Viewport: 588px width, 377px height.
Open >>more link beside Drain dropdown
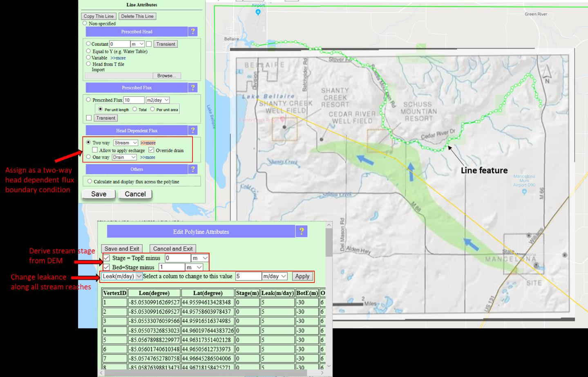pos(148,157)
